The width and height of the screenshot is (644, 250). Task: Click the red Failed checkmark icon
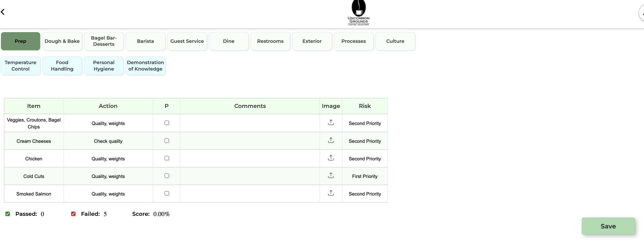73,214
